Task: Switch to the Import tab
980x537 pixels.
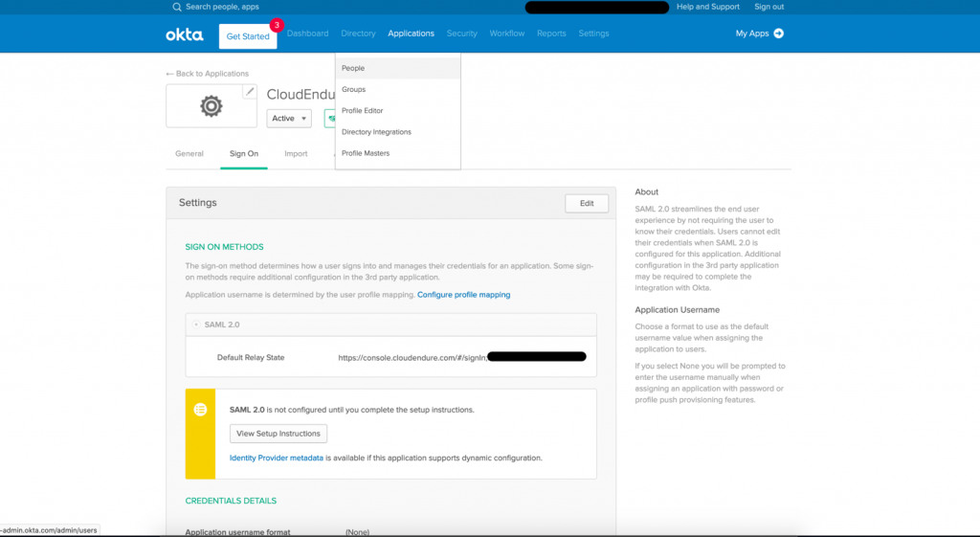Action: pyautogui.click(x=296, y=154)
